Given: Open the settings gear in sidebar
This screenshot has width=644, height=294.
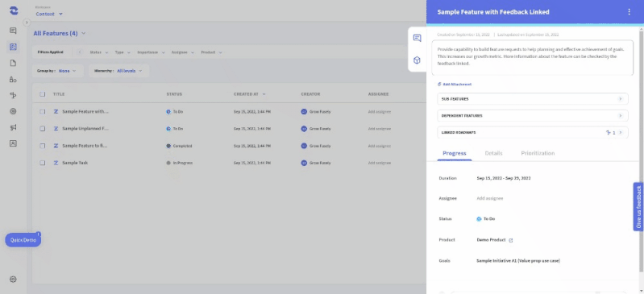Looking at the screenshot, I should tap(13, 280).
